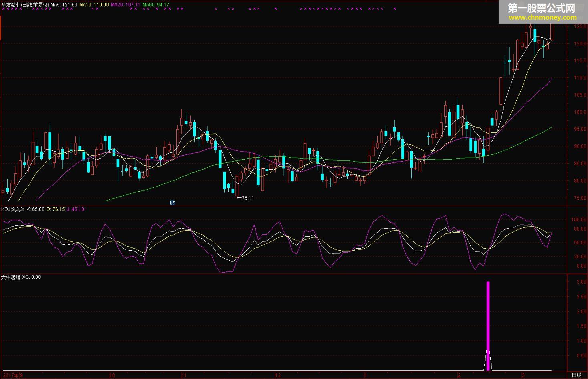588x379 pixels.
Task: Click the MA10: 119.00 indicator label
Action: [x=94, y=5]
